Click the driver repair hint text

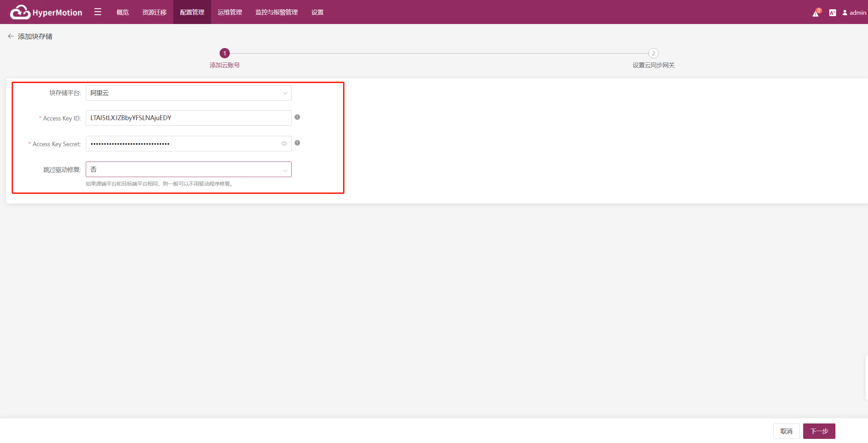(x=160, y=184)
